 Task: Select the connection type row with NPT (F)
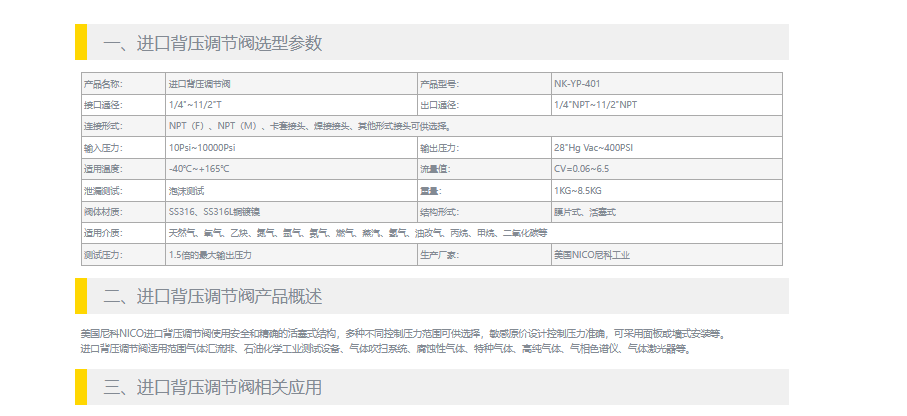(x=310, y=126)
